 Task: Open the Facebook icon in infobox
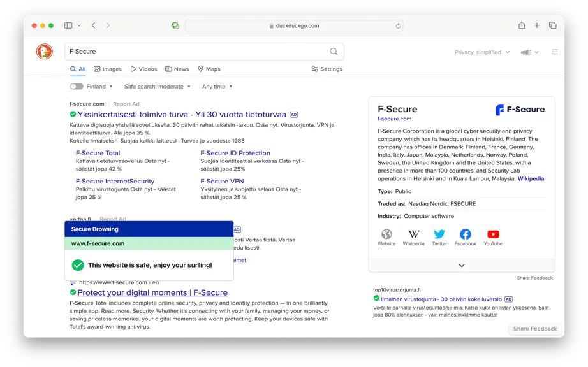[x=466, y=234]
